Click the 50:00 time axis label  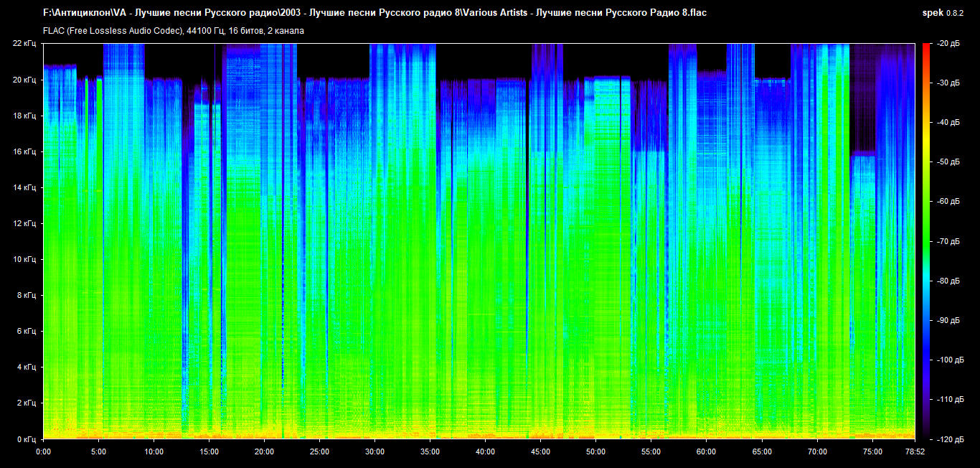(595, 451)
